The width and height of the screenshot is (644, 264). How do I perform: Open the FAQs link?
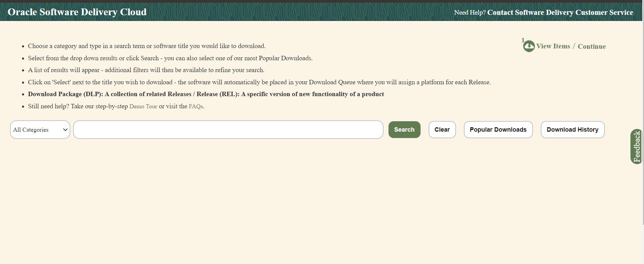click(196, 106)
